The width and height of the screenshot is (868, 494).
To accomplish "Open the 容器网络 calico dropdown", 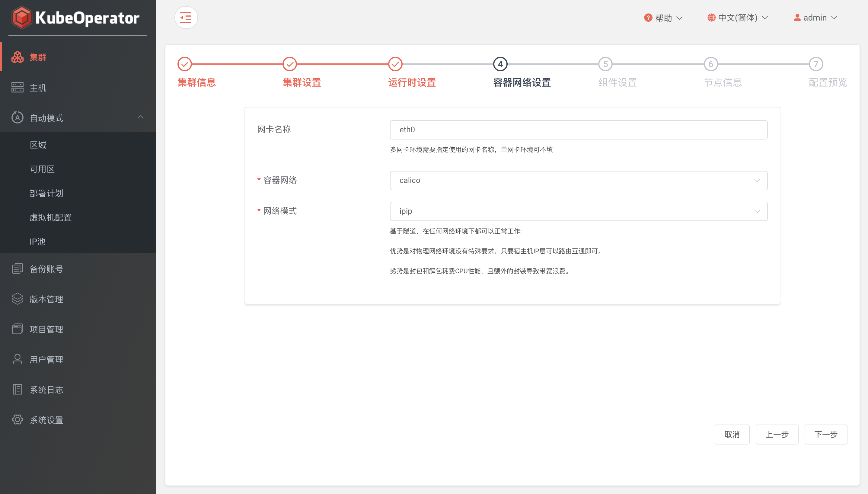I will point(579,181).
